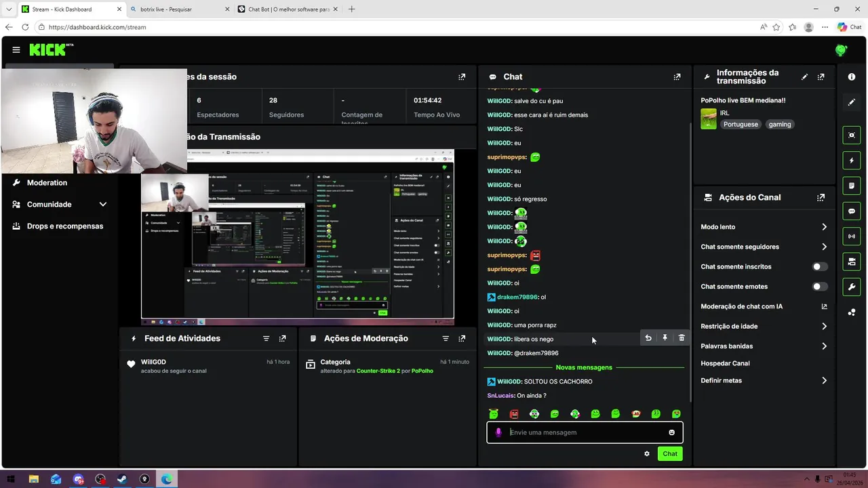The width and height of the screenshot is (868, 488).
Task: Open chat settings gear beside Chat button
Action: (x=647, y=454)
